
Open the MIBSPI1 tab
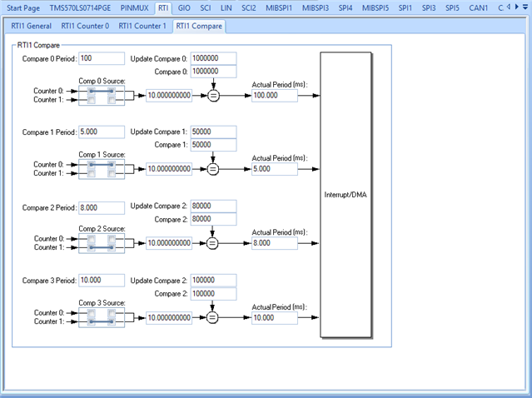pos(279,7)
